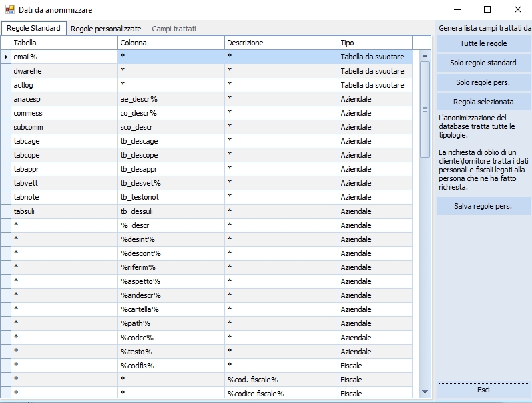The height and width of the screenshot is (403, 532).
Task: Click the Solo regole standard button
Action: (483, 63)
